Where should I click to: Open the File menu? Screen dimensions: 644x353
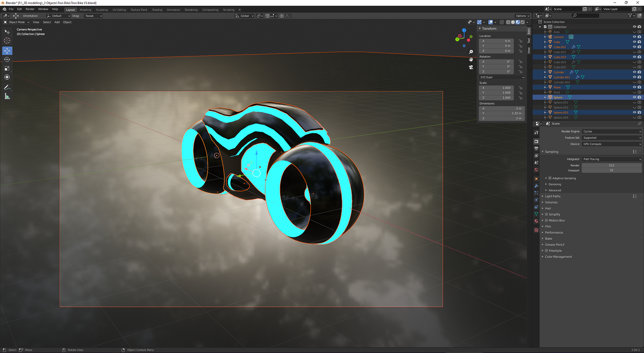pyautogui.click(x=11, y=9)
